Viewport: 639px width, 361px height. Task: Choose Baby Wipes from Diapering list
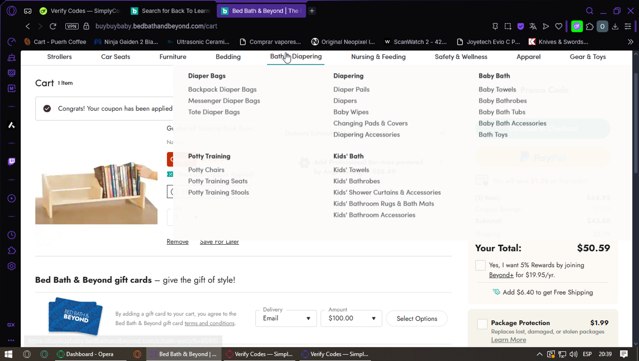coord(351,112)
